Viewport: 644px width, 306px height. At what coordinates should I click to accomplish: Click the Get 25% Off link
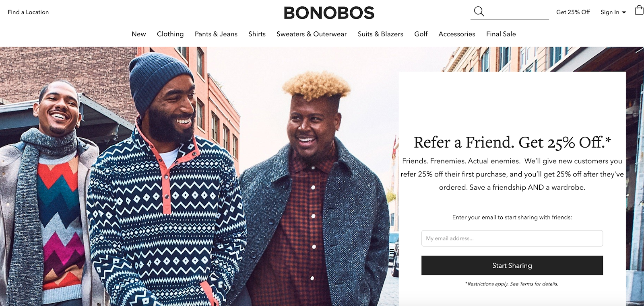[573, 12]
